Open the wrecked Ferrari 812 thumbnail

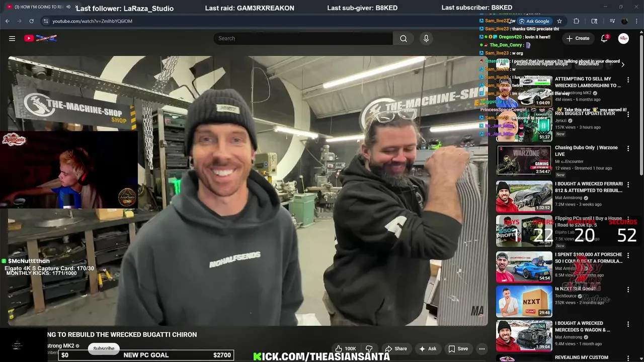pyautogui.click(x=524, y=197)
